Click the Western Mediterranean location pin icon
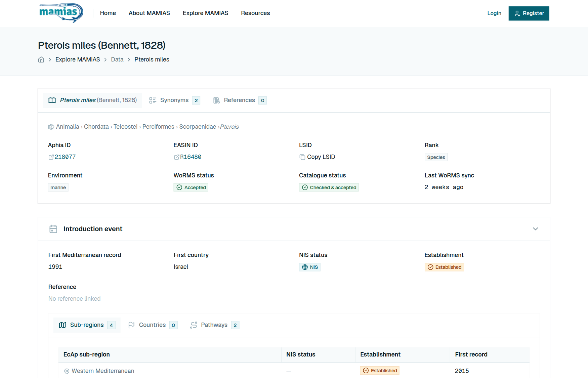Image resolution: width=588 pixels, height=378 pixels. 67,371
